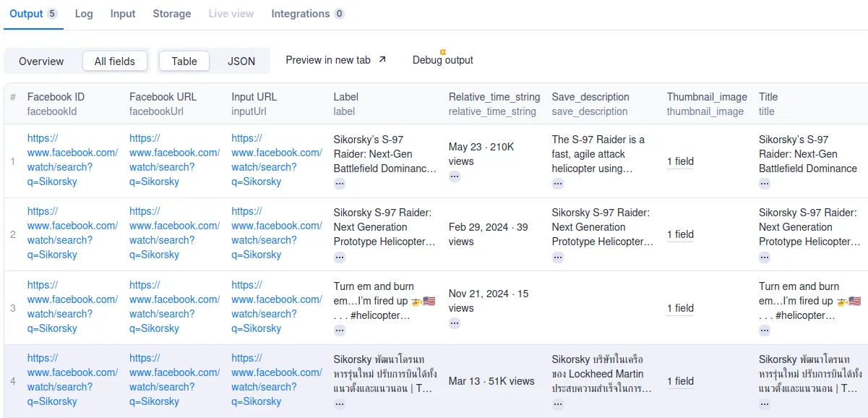Open Facebook ID link in row 1
The width and height of the screenshot is (868, 418).
pyautogui.click(x=72, y=160)
